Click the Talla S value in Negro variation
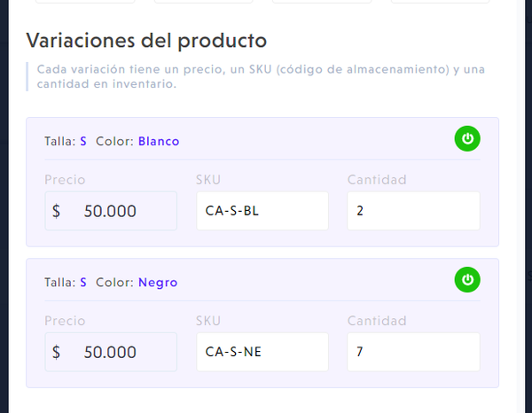 83,282
